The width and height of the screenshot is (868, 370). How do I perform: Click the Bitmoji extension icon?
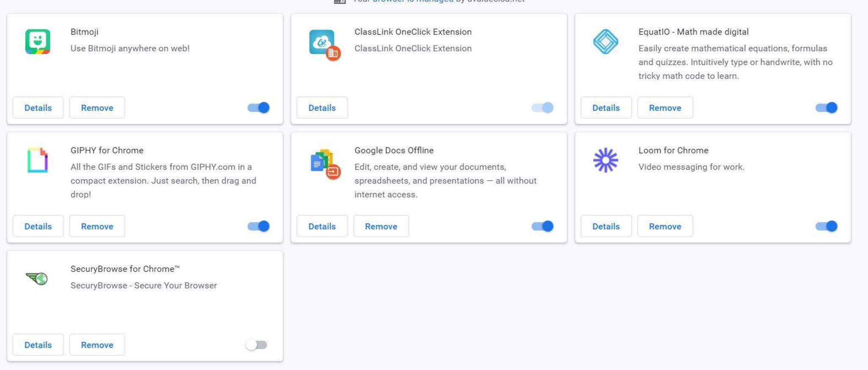(x=38, y=42)
